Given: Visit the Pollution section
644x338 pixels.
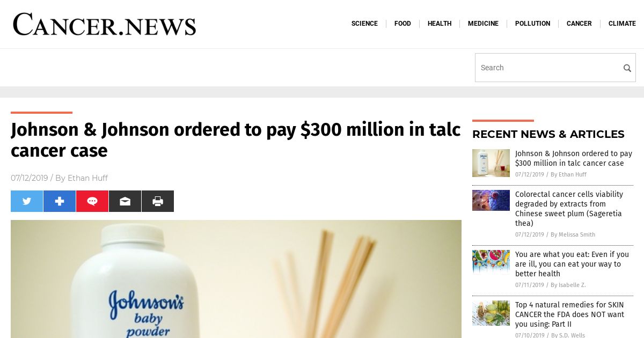Looking at the screenshot, I should point(532,24).
